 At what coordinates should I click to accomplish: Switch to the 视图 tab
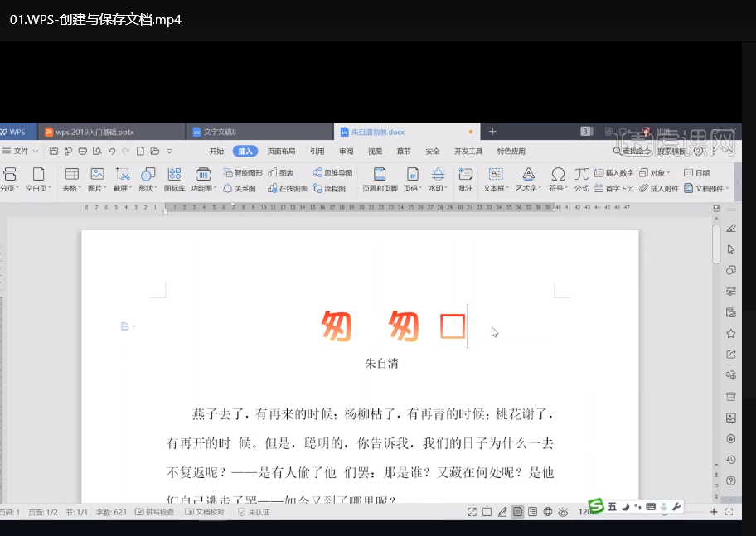(x=375, y=151)
